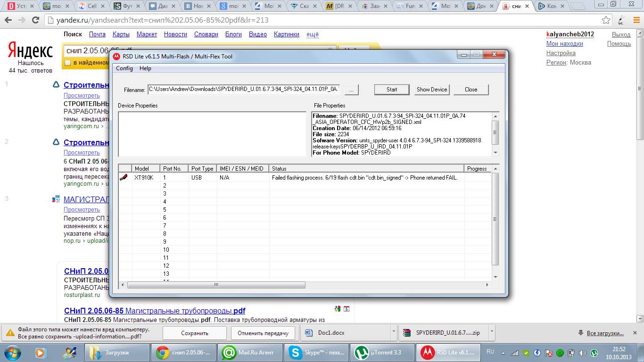
Task: Click the RSD Lite Close button
Action: [x=471, y=90]
